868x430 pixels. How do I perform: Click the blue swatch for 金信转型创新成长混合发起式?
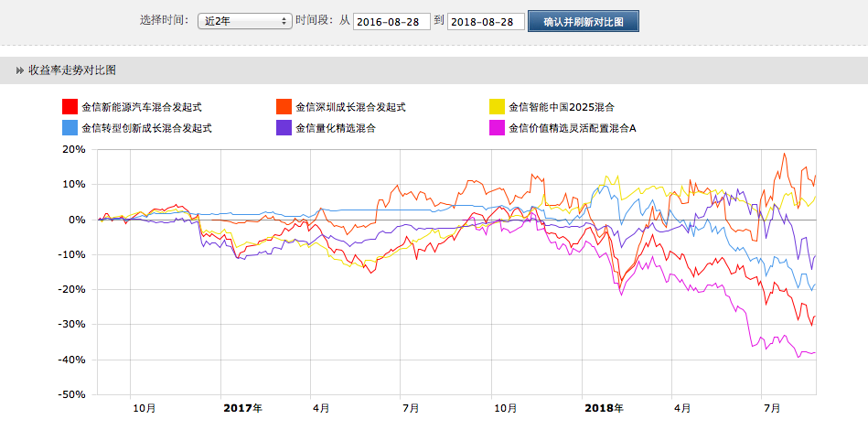(70, 128)
